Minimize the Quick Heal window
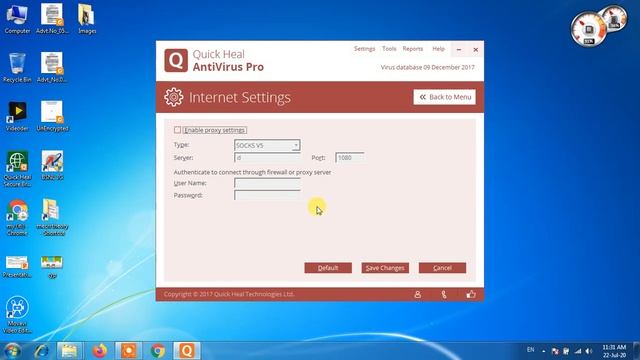Viewport: 640px width, 360px height. pyautogui.click(x=459, y=49)
